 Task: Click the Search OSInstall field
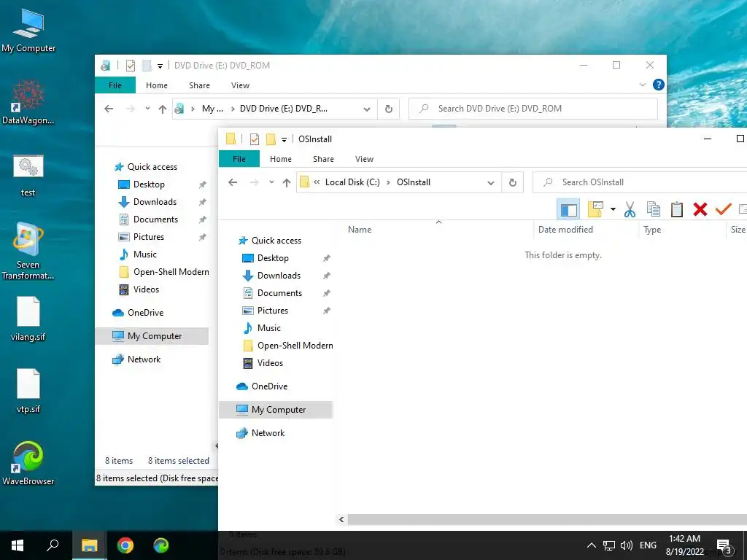(x=640, y=182)
